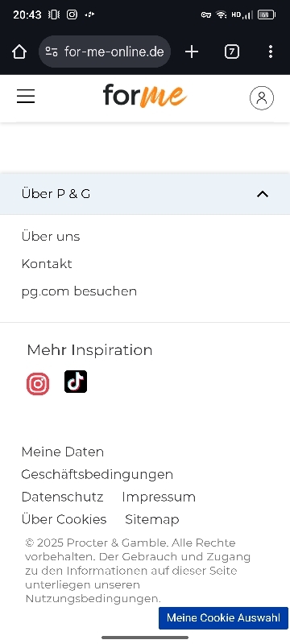290x644 pixels.
Task: Open the Über uns link
Action: (x=51, y=237)
